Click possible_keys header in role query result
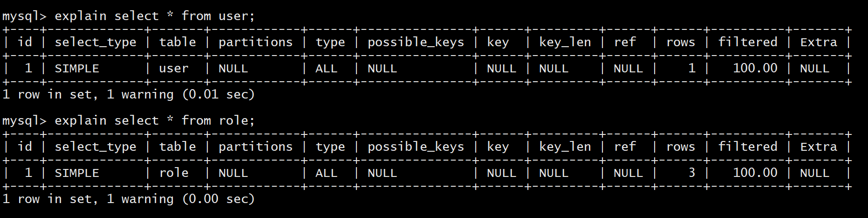Viewport: 868px width, 218px height. (416, 147)
